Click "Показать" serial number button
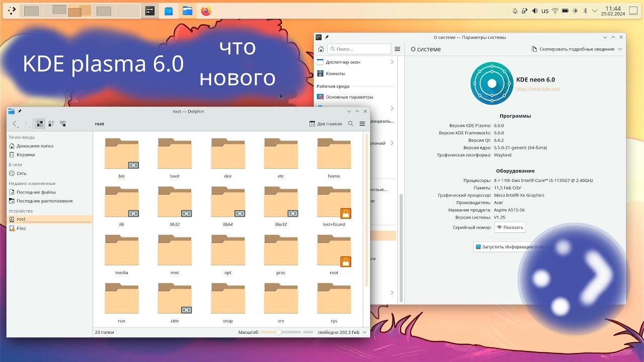 coord(510,227)
